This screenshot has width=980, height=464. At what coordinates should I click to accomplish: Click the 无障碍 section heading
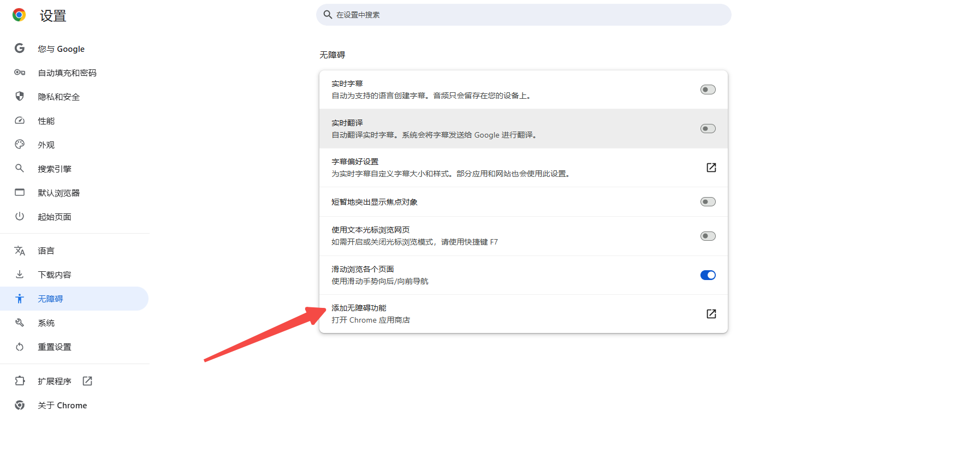coord(332,55)
